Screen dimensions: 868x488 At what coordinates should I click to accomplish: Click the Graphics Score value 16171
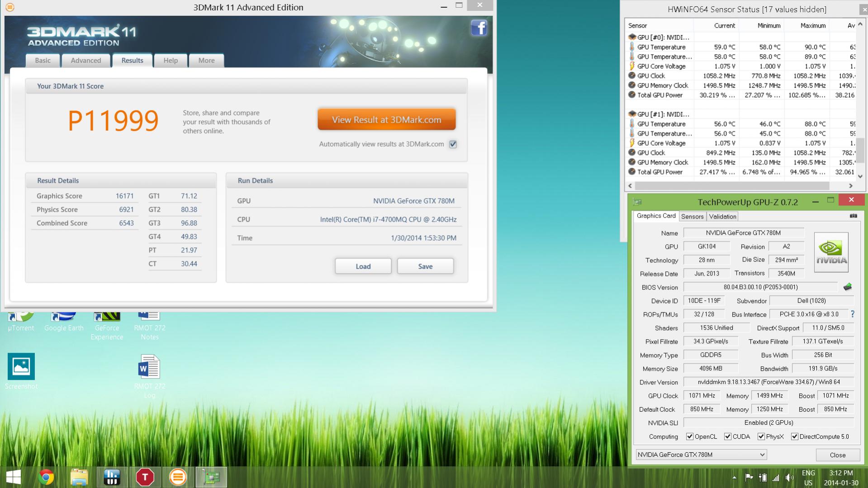click(x=124, y=196)
